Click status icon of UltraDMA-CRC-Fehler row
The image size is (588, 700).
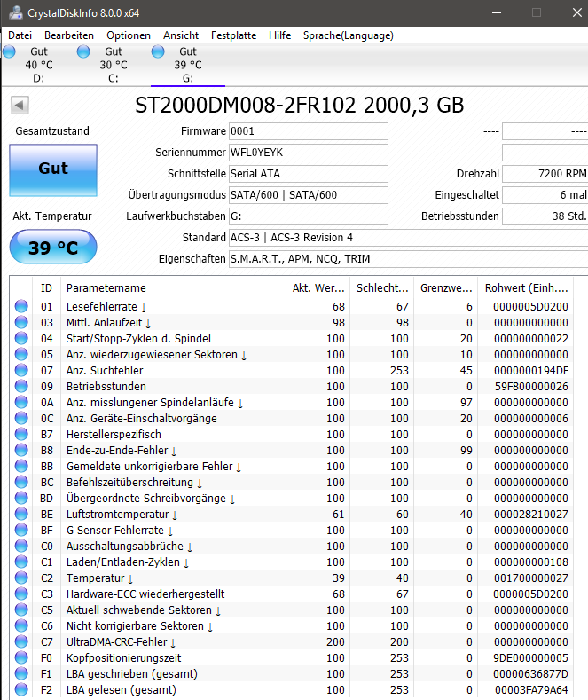(x=21, y=641)
